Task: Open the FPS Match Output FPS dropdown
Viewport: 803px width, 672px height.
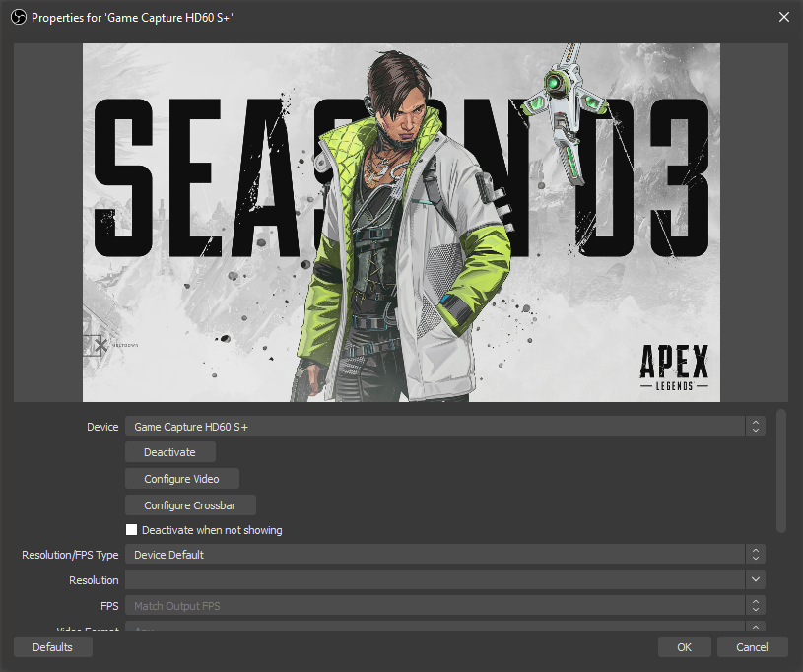Action: 445,605
